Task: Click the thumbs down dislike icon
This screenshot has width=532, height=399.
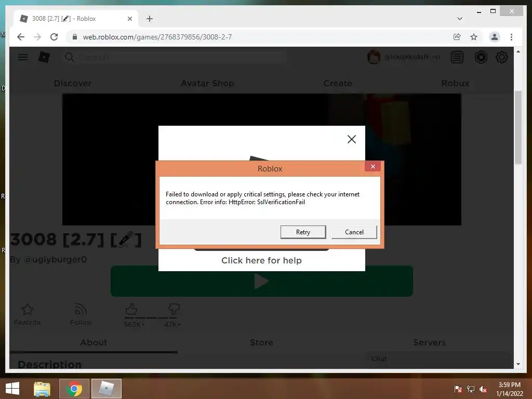Action: [174, 309]
